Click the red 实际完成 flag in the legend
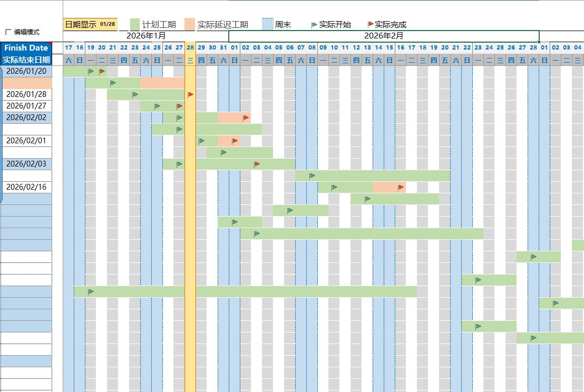 pyautogui.click(x=371, y=24)
